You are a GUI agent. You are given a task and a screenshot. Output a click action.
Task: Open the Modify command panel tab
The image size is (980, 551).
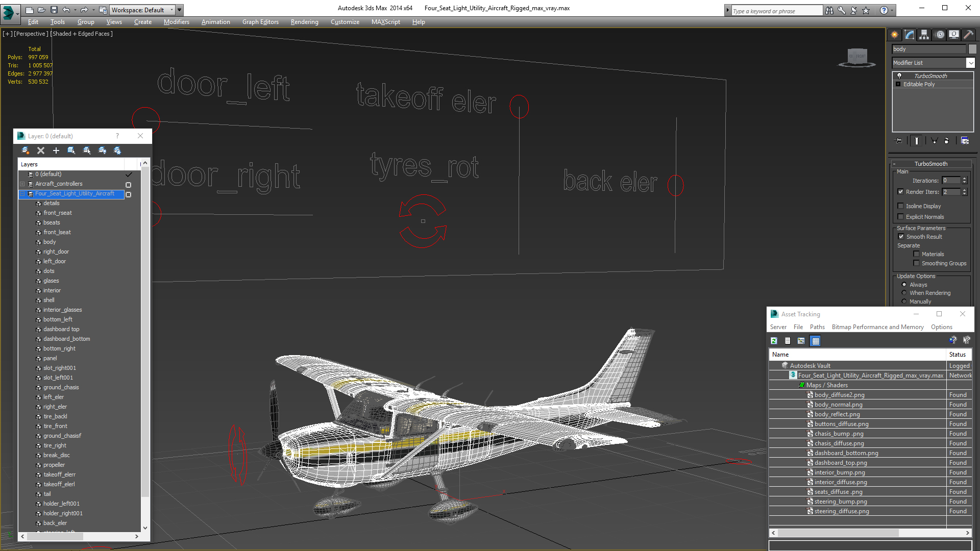[910, 35]
